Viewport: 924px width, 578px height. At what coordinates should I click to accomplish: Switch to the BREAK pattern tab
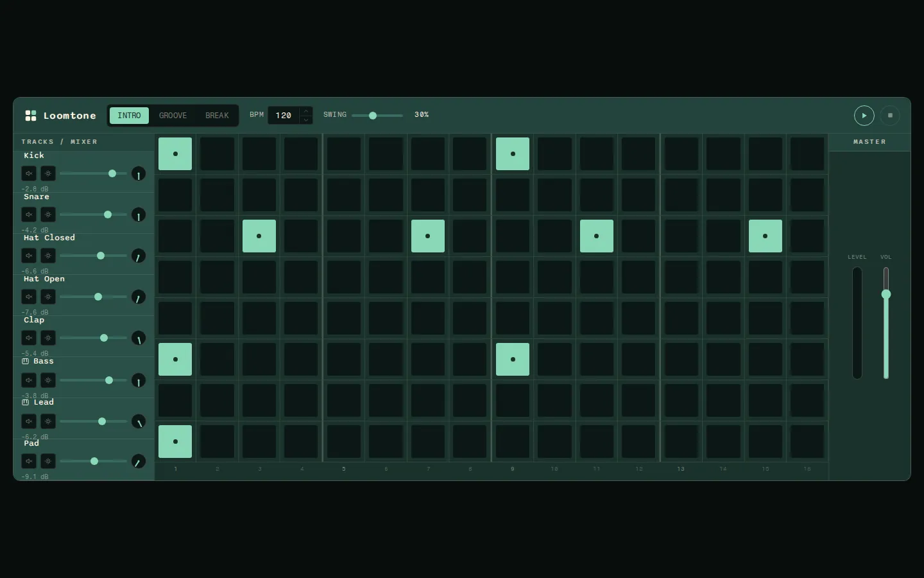click(x=217, y=116)
